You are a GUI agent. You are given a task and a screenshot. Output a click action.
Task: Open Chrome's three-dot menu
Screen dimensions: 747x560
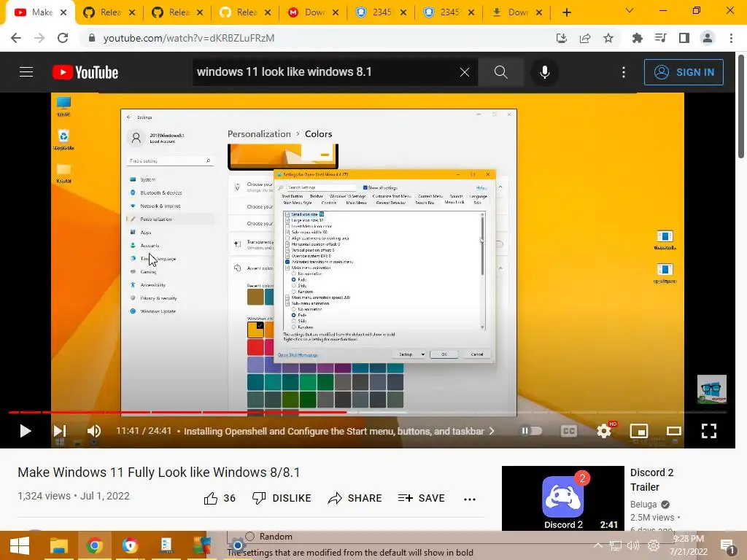731,38
